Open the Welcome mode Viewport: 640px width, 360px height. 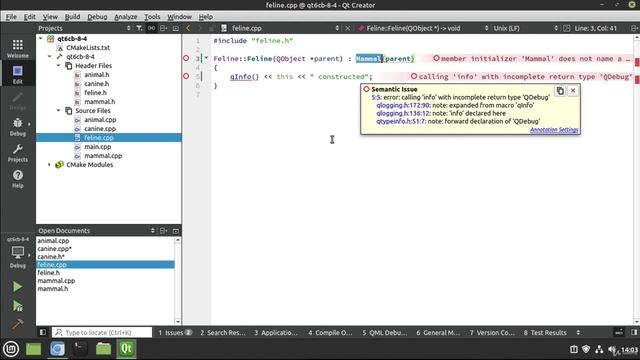[18, 49]
